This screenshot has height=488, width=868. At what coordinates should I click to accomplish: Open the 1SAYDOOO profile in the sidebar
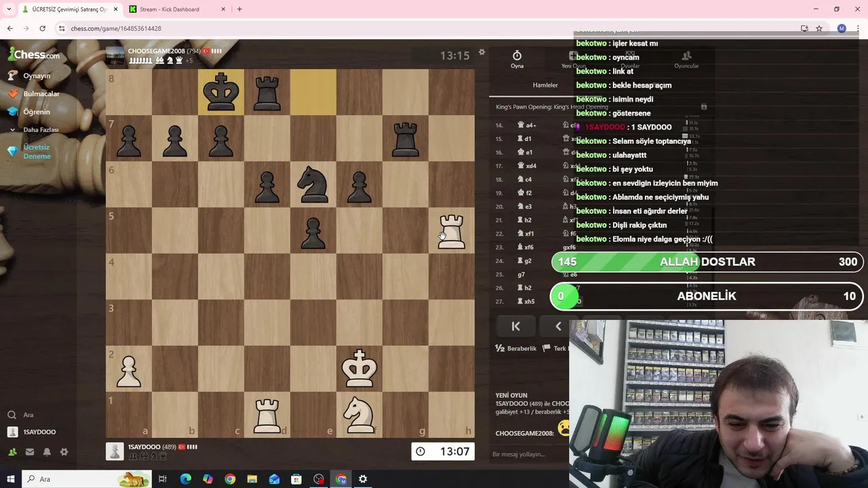[32, 432]
